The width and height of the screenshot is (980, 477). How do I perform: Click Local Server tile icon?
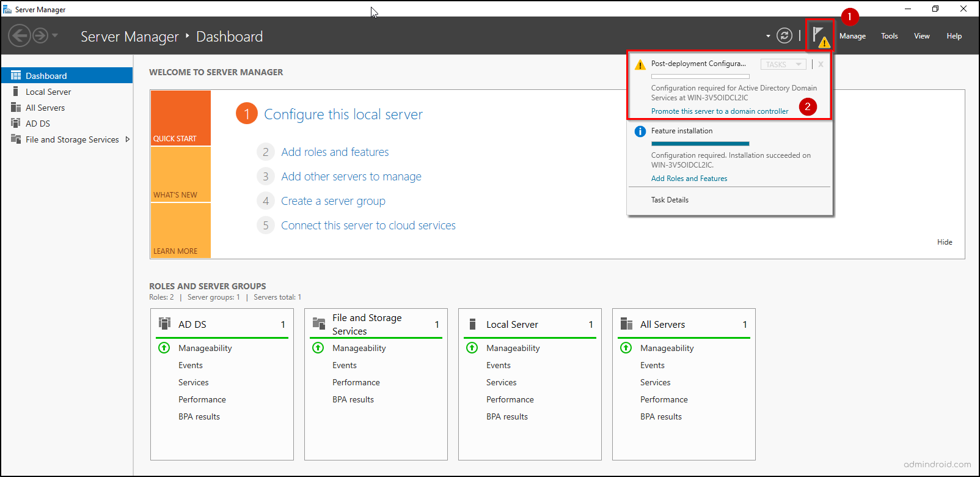[x=472, y=324]
